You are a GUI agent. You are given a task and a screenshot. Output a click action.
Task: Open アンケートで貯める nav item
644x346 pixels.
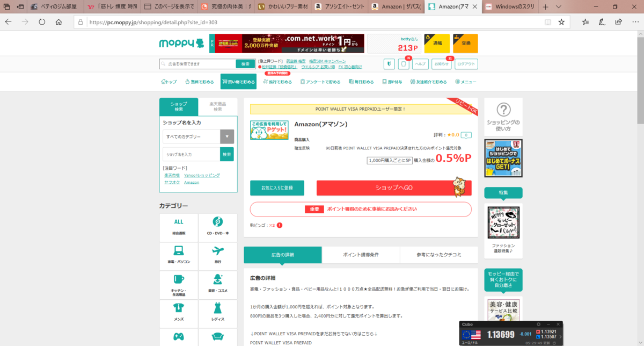(320, 82)
